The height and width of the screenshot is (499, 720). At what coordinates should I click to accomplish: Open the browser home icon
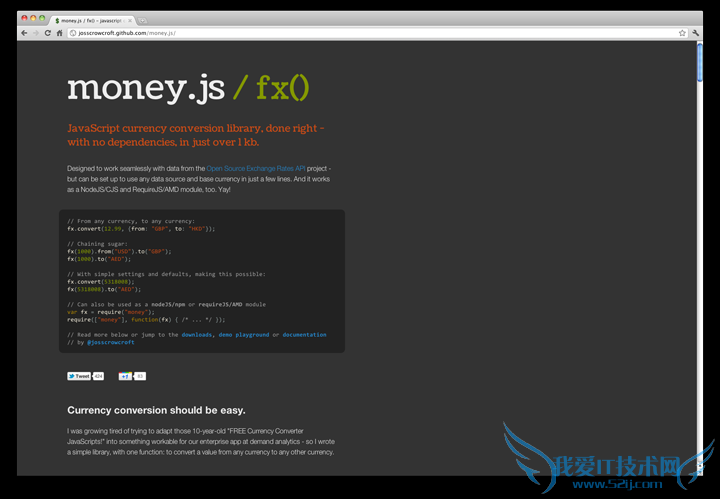(59, 33)
